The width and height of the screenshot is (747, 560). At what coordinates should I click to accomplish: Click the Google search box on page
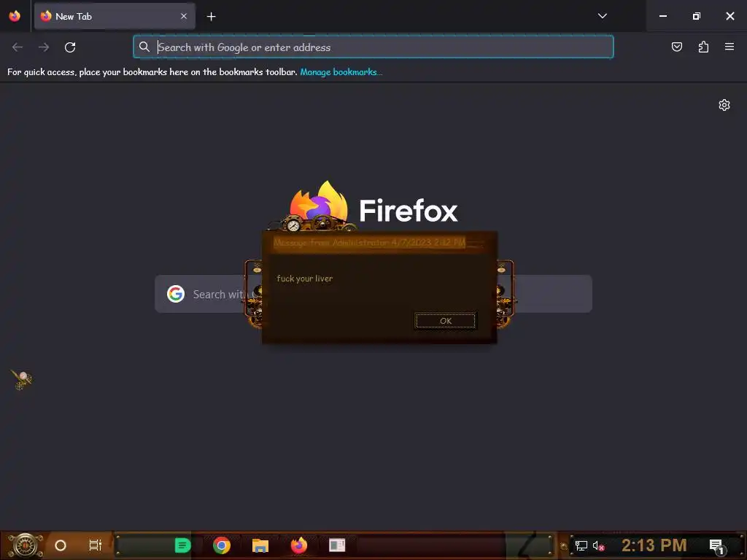click(x=373, y=294)
